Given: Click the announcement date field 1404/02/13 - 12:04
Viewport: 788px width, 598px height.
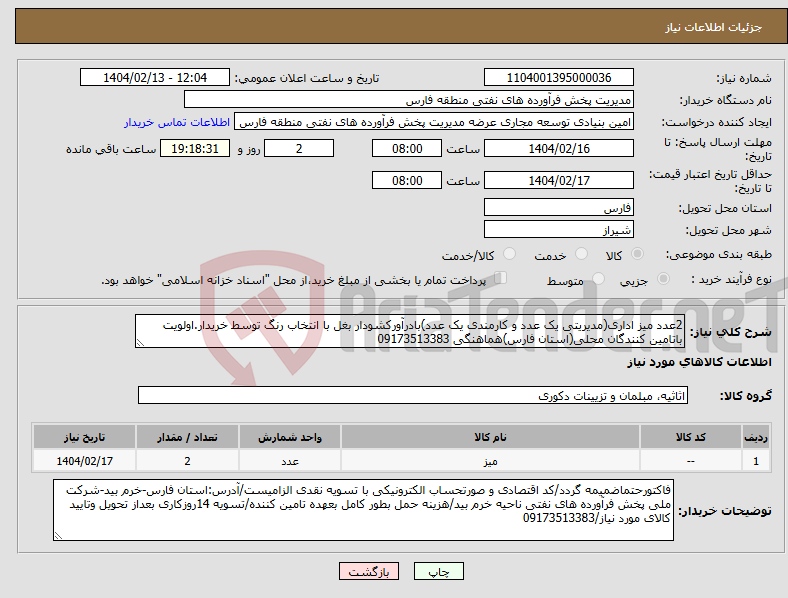Looking at the screenshot, I should tap(155, 78).
